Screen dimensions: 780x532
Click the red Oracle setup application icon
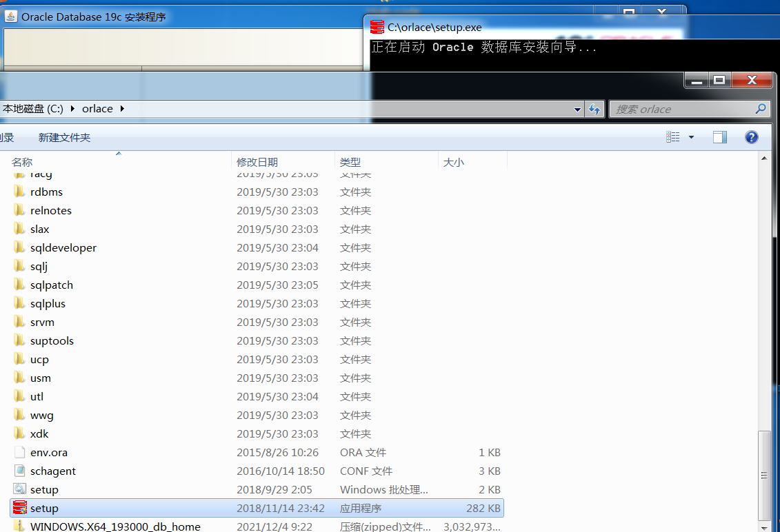click(x=20, y=508)
